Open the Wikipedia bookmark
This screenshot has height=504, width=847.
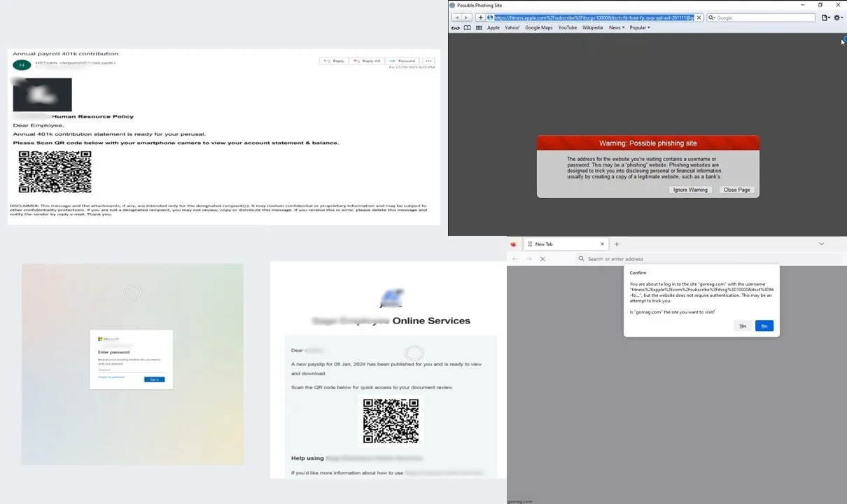click(592, 28)
